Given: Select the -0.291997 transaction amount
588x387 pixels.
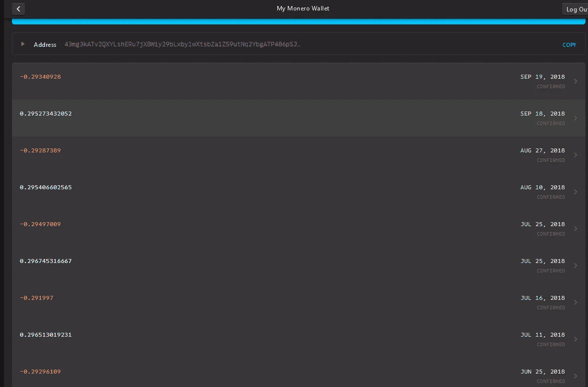Looking at the screenshot, I should click(x=36, y=298).
